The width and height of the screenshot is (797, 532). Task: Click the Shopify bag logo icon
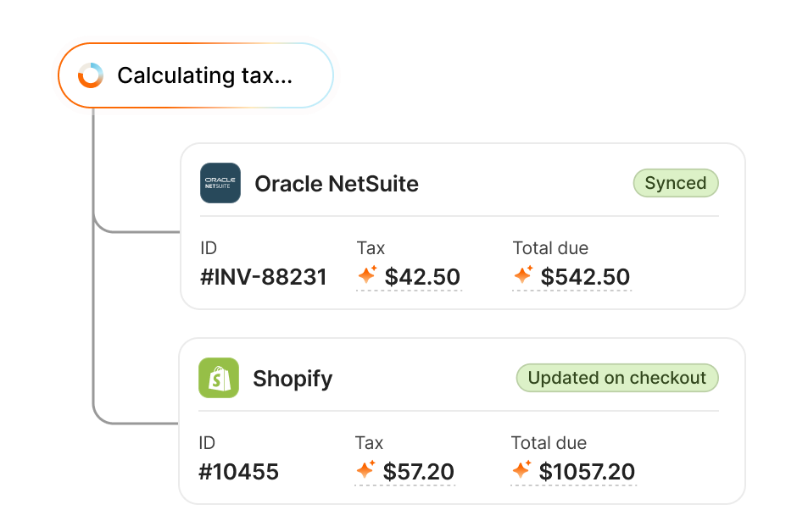click(219, 378)
